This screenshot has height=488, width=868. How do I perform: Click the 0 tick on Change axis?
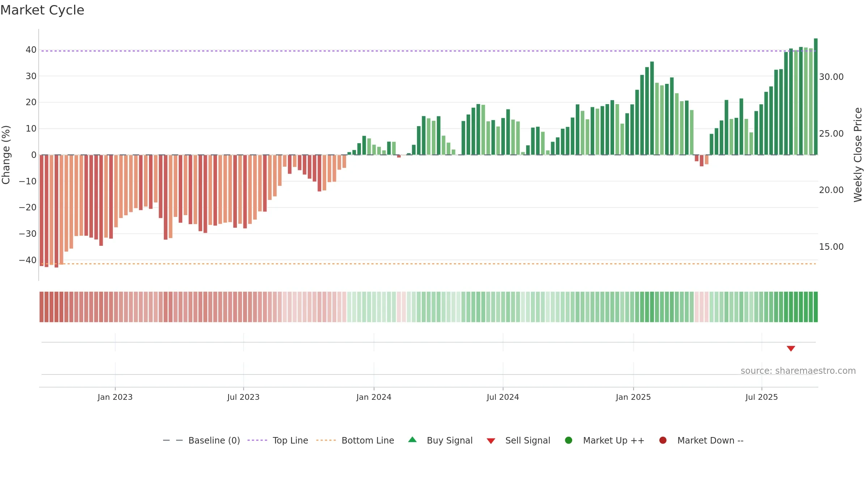pyautogui.click(x=34, y=155)
